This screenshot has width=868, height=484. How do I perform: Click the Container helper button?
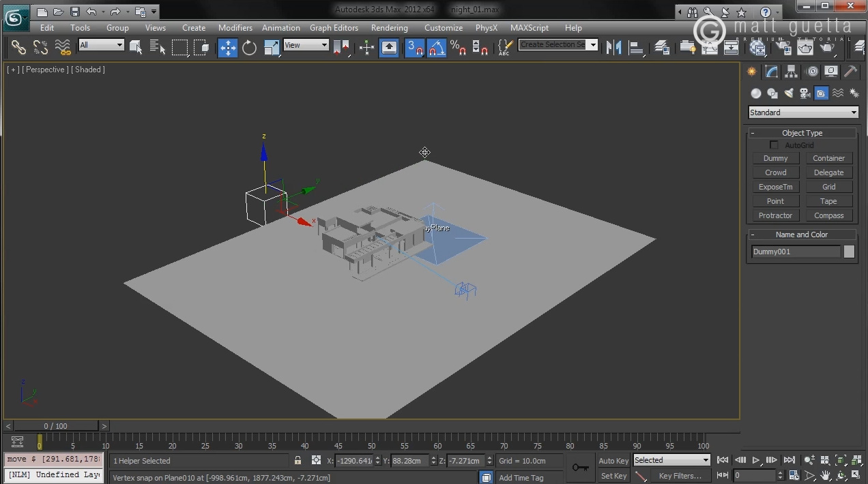click(x=829, y=158)
